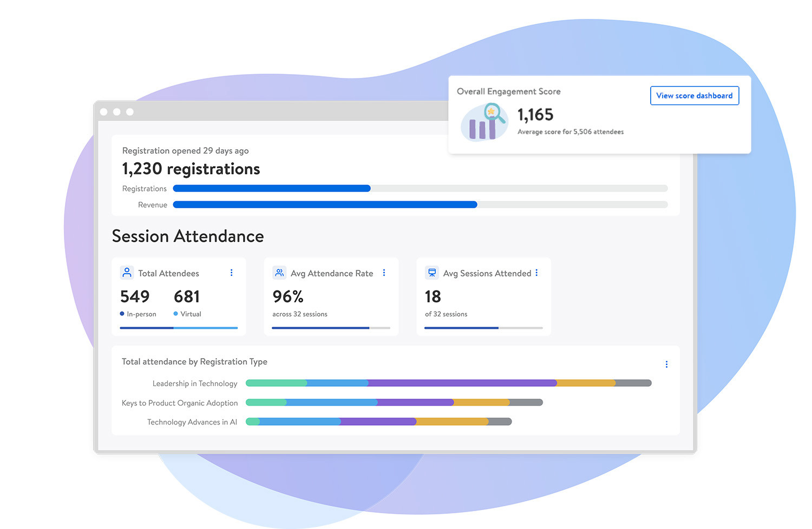
Task: Click the Technology Advances in AI bar
Action: coord(378,422)
